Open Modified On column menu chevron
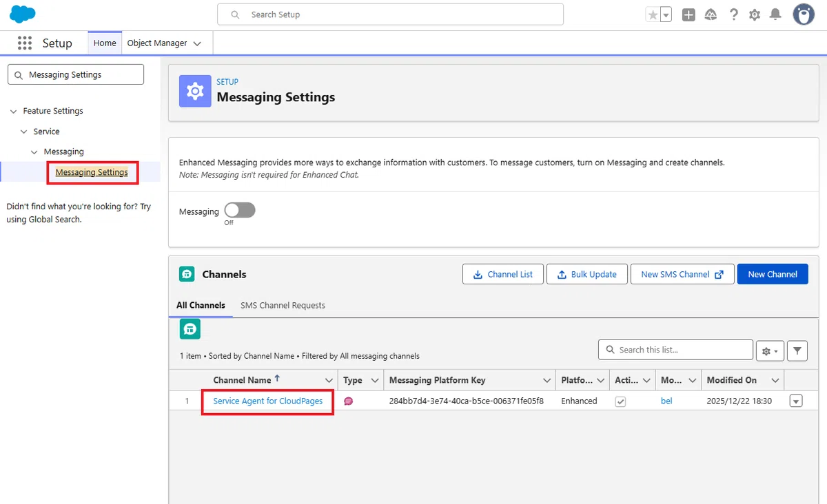This screenshot has height=504, width=827. 776,380
